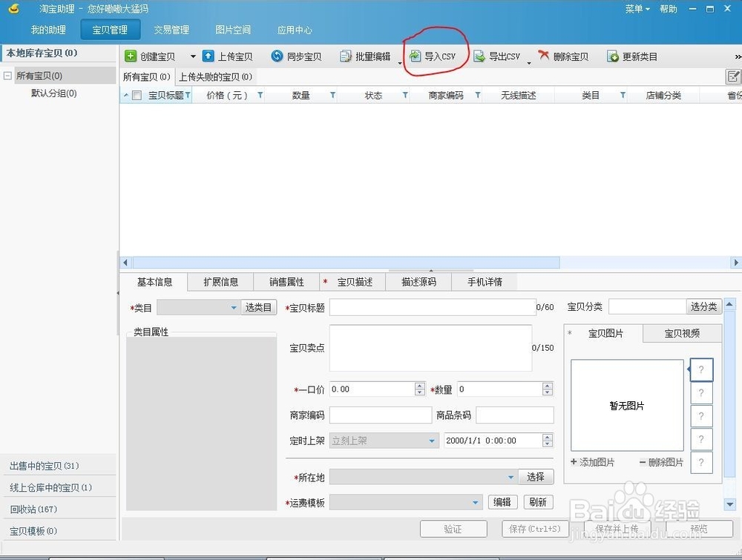This screenshot has height=560, width=742.
Task: Click the column settings edit icon
Action: click(x=733, y=76)
